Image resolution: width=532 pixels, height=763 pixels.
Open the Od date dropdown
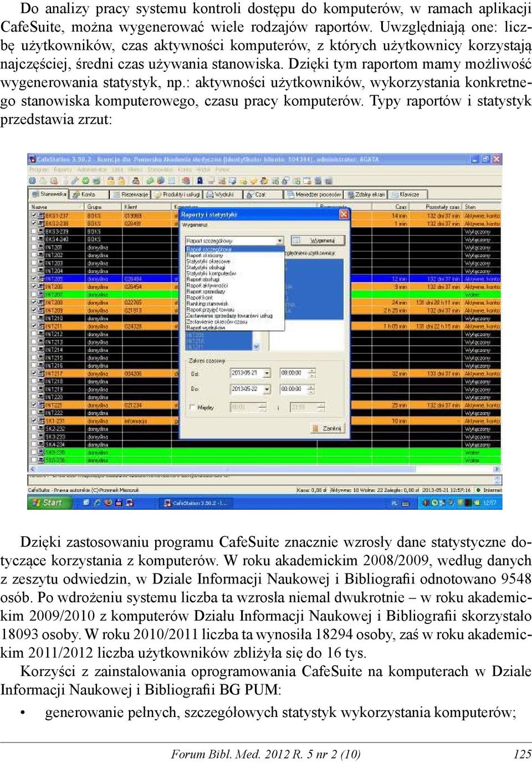267,373
